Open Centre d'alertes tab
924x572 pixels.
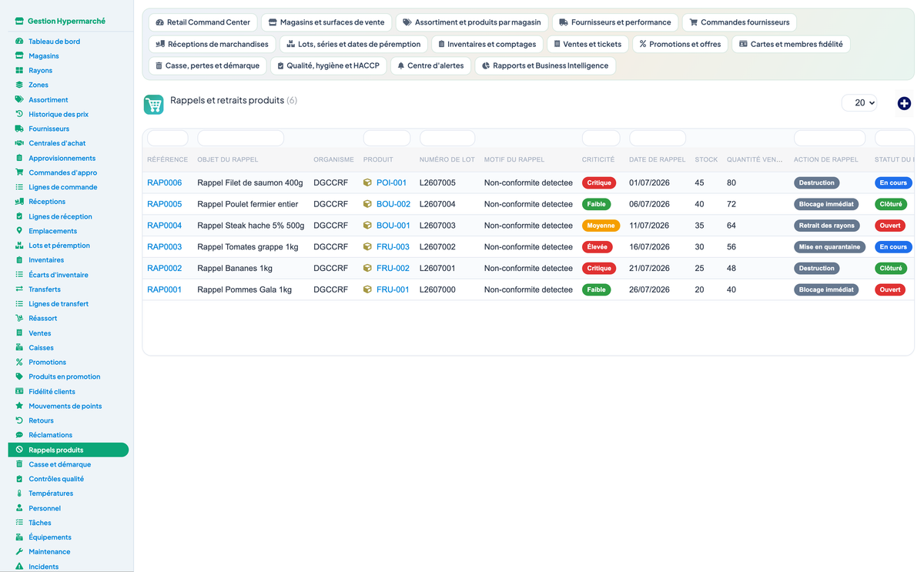pos(430,65)
